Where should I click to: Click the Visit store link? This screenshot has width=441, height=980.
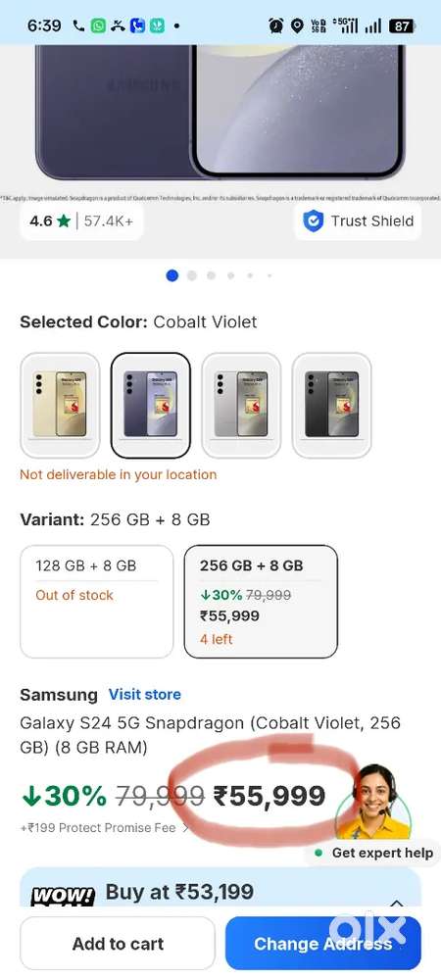(x=145, y=695)
